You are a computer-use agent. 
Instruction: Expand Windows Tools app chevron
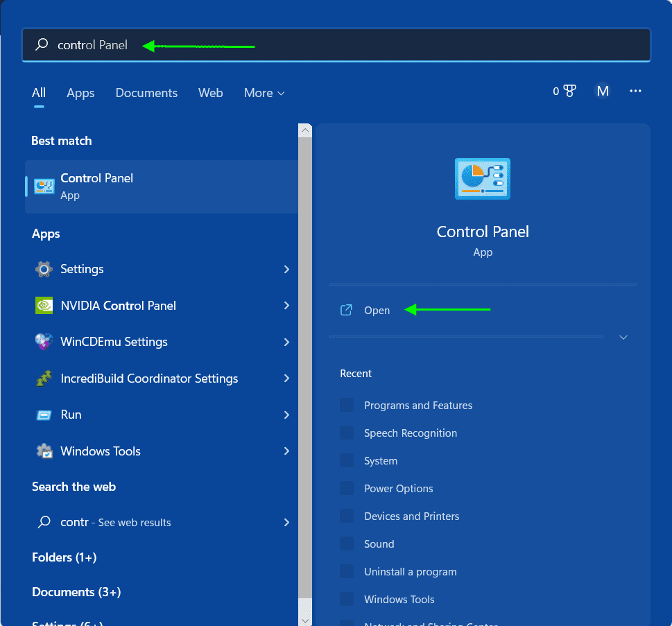(x=286, y=451)
